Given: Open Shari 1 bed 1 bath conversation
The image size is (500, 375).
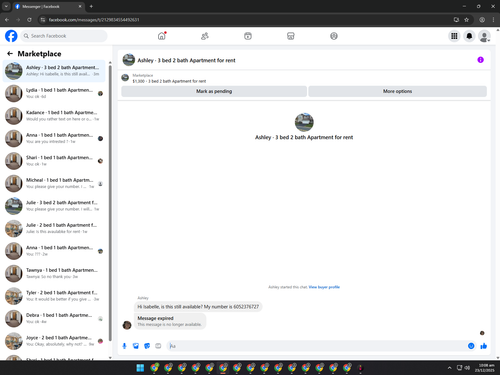Looking at the screenshot, I should point(54,161).
